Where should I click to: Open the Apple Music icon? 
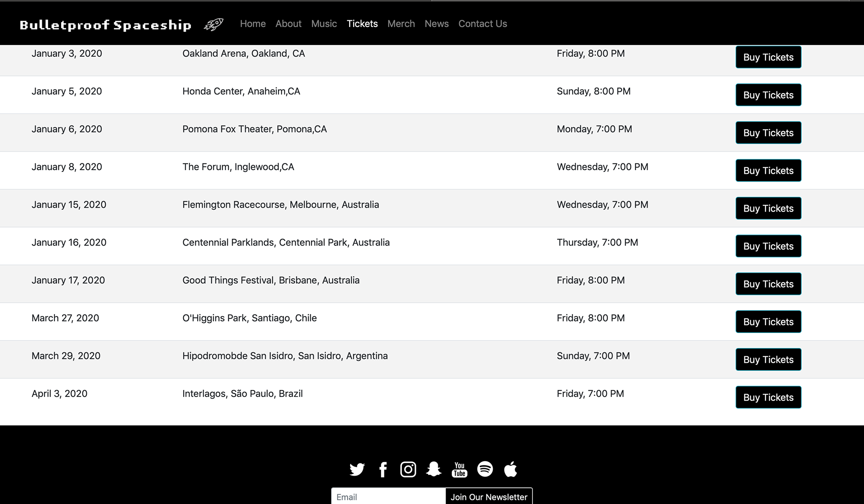pos(510,469)
